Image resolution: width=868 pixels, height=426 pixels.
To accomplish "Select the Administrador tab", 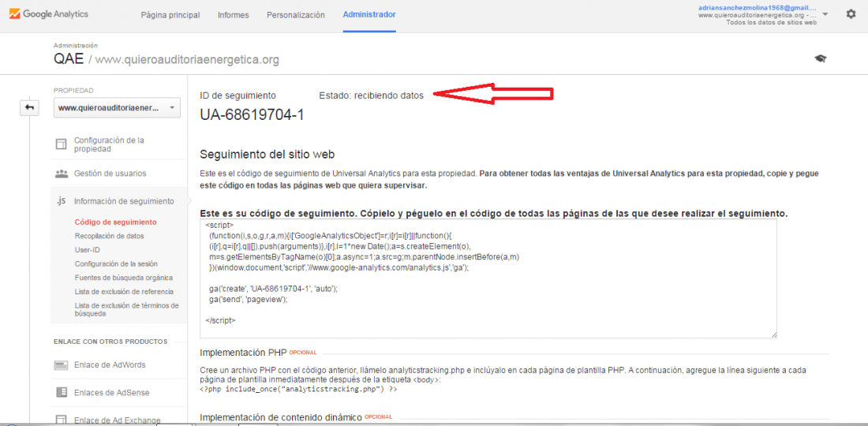I will tap(369, 15).
